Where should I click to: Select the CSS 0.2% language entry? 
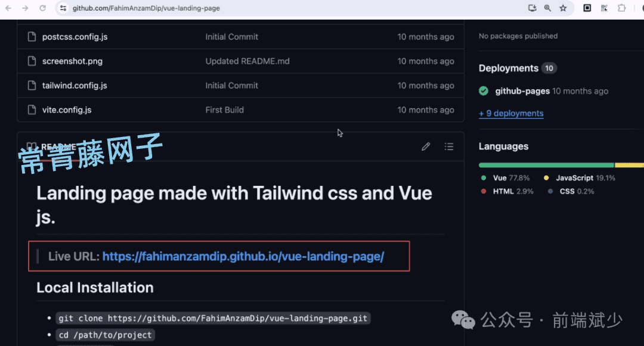[x=571, y=191]
